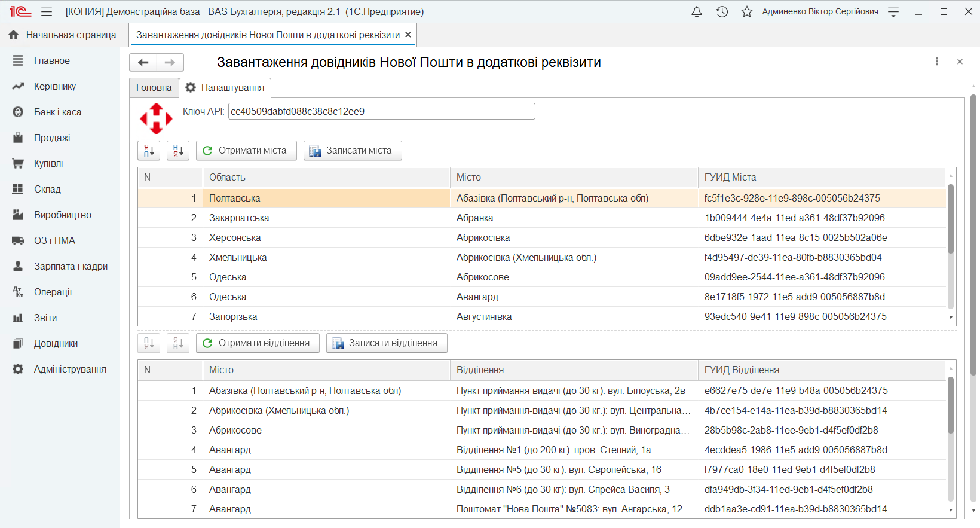
Task: Click Відділення column header
Action: 574,370
